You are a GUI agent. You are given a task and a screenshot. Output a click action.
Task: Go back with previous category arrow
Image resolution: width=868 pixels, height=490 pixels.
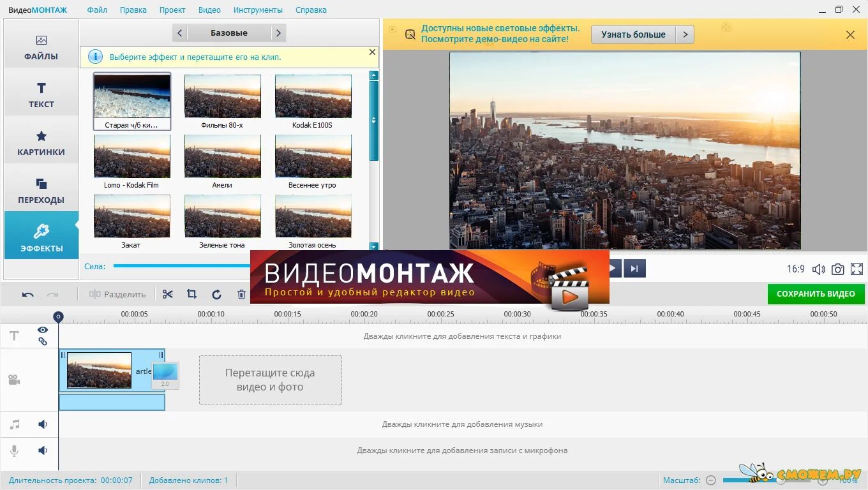click(179, 33)
